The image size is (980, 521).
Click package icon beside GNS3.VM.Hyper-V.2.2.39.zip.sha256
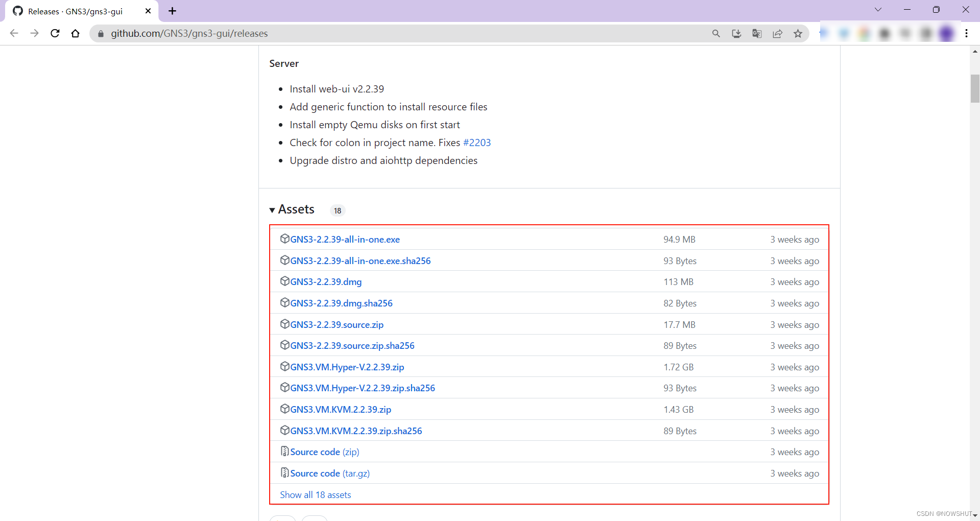click(285, 387)
